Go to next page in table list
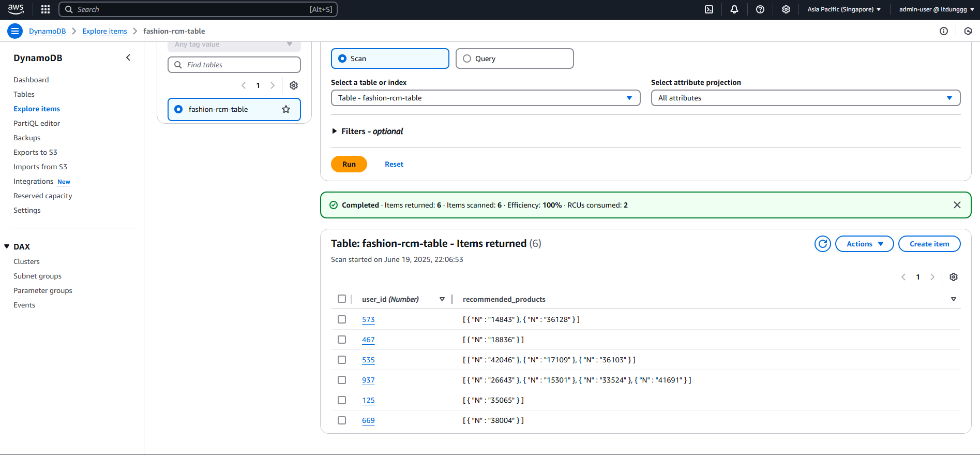 [273, 85]
